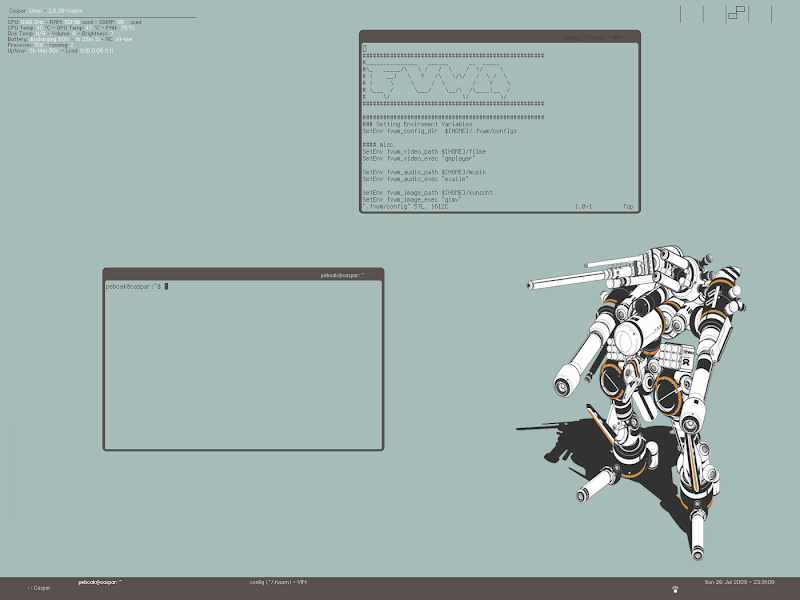
Task: Open the Caspar menu in bottom panel
Action: [39, 588]
